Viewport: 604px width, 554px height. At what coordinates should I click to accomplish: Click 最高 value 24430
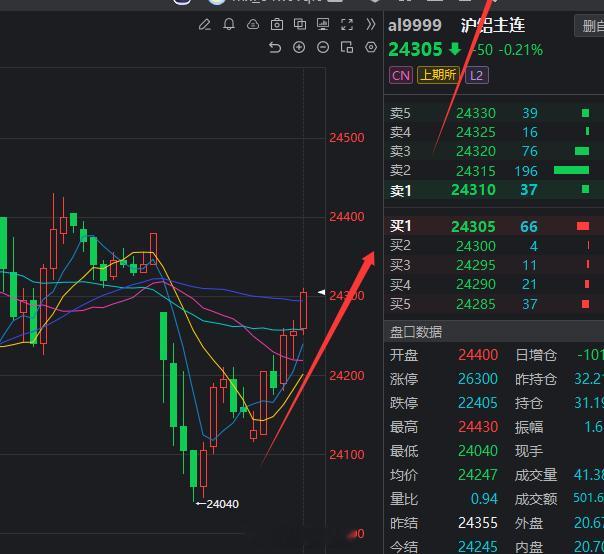478,427
